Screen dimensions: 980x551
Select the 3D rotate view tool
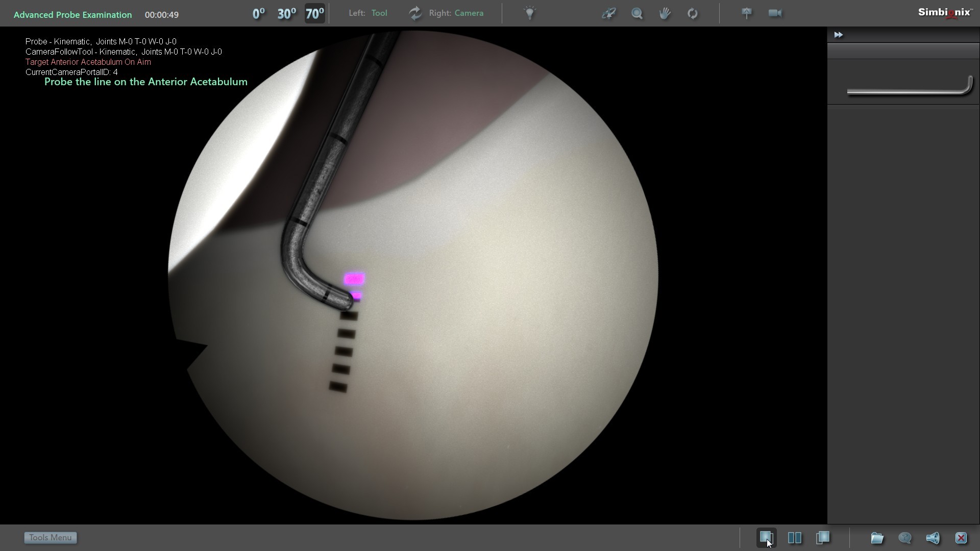[x=609, y=13]
